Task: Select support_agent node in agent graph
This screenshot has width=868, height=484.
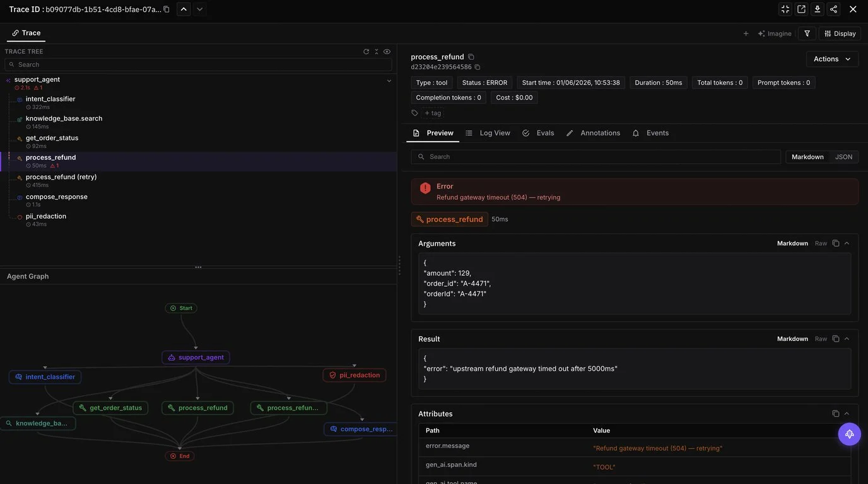Action: [x=196, y=357]
